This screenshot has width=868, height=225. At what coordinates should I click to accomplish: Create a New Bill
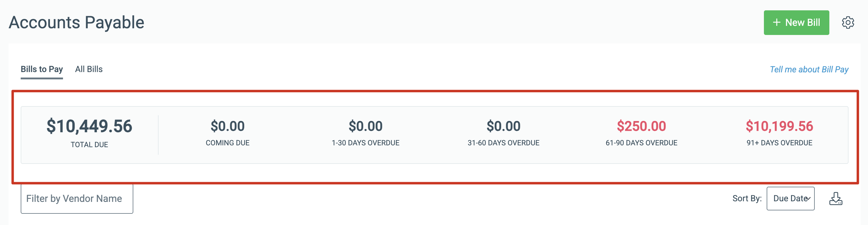[796, 22]
